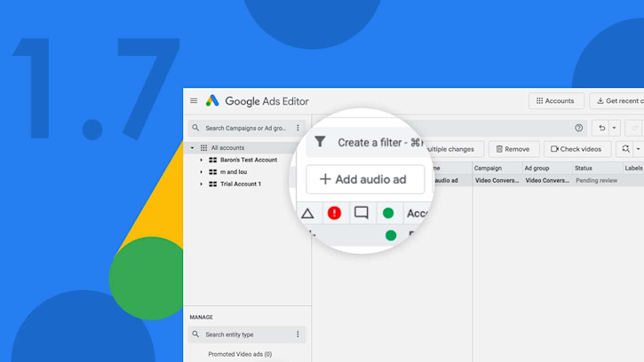Click the Remove button with trash icon
Image resolution: width=644 pixels, height=362 pixels.
(513, 149)
